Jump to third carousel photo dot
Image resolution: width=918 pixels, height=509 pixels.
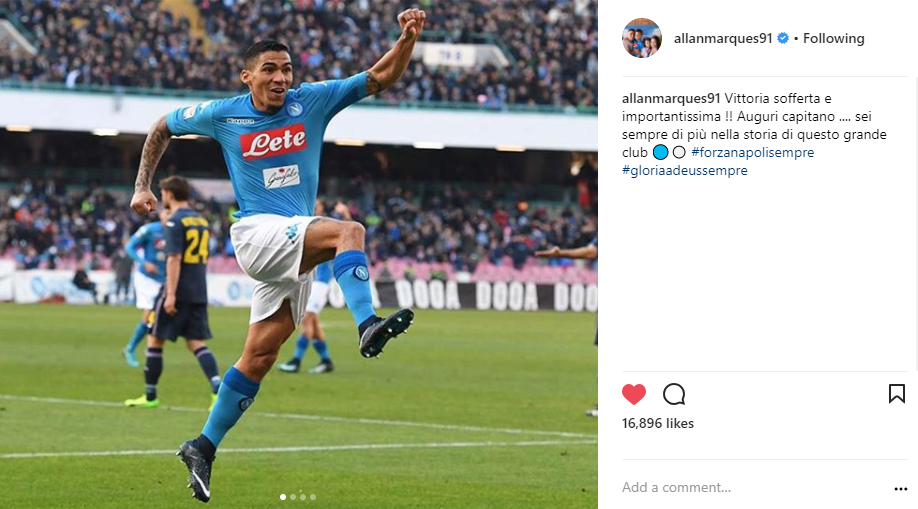tap(303, 497)
